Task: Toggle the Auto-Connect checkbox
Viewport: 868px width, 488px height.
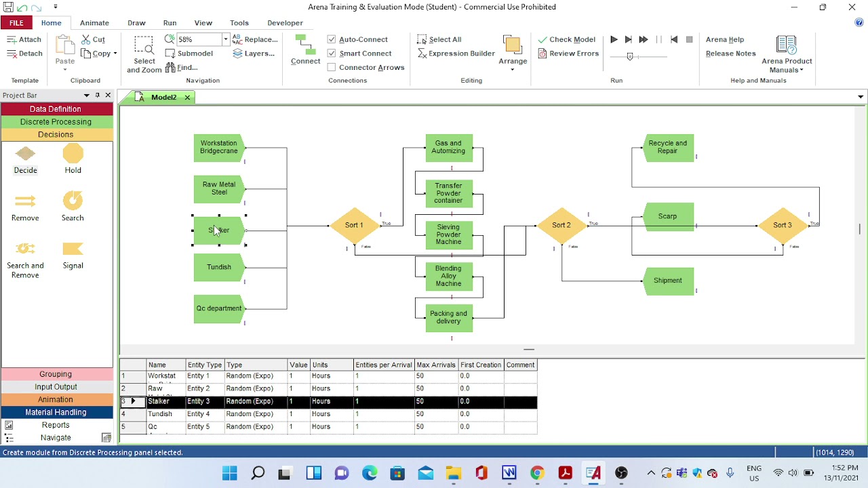Action: (x=332, y=39)
